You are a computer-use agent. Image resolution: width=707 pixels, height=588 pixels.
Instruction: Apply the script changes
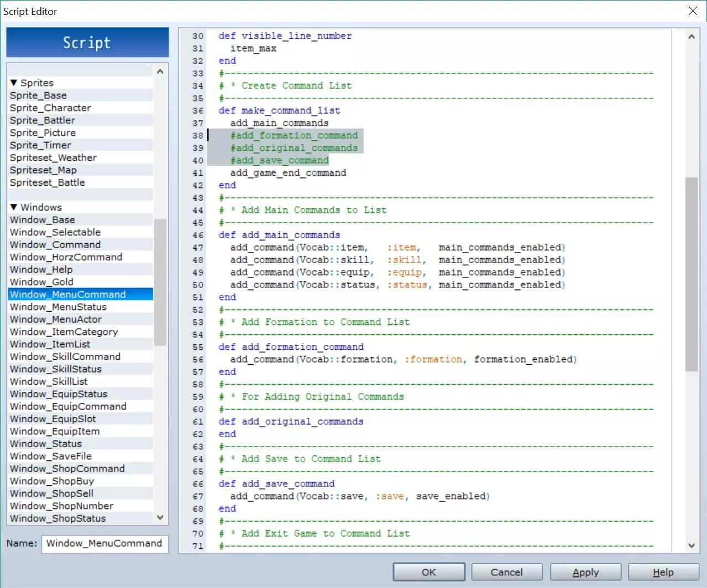coord(585,572)
